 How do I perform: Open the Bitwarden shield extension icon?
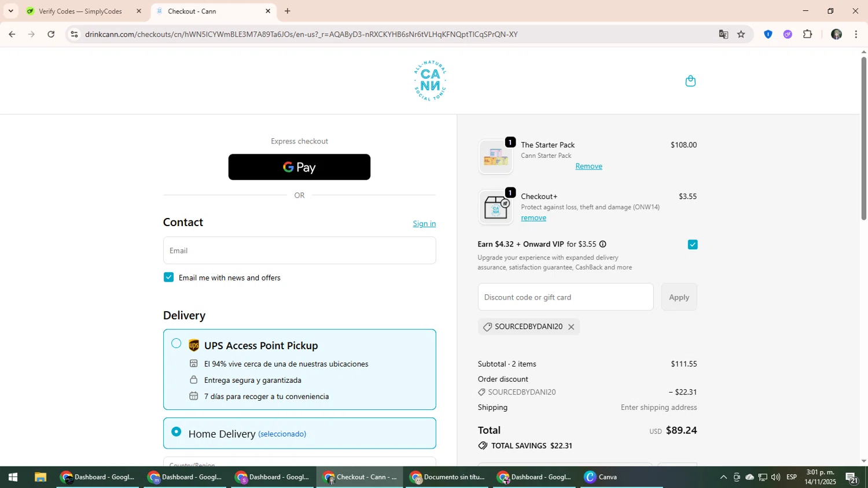pyautogui.click(x=768, y=34)
